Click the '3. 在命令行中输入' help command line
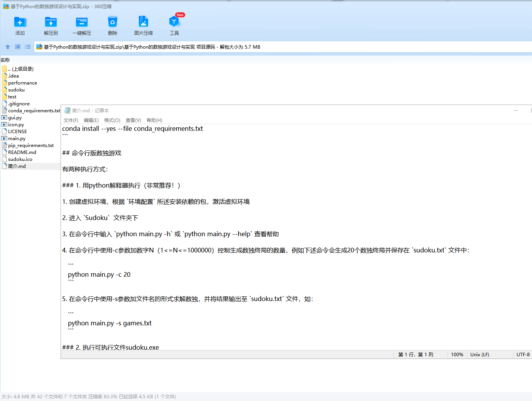 (171, 234)
